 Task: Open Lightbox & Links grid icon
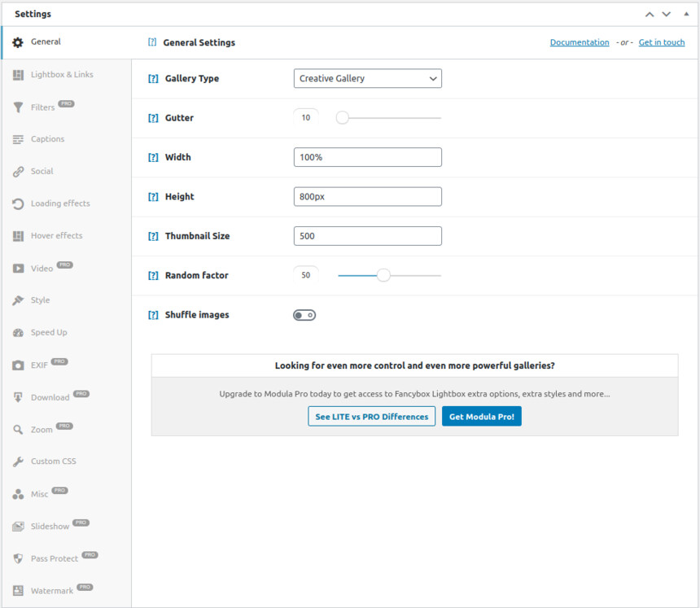(x=18, y=75)
